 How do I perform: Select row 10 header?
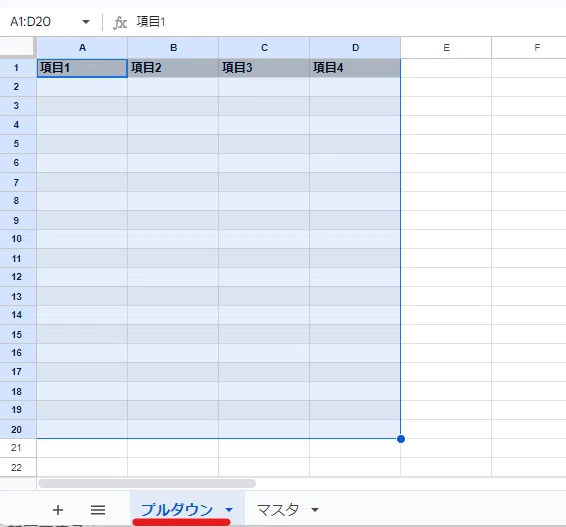pos(18,239)
